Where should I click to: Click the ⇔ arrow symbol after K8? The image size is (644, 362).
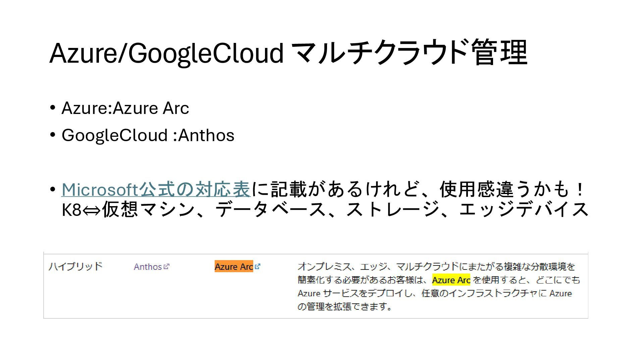pos(91,210)
